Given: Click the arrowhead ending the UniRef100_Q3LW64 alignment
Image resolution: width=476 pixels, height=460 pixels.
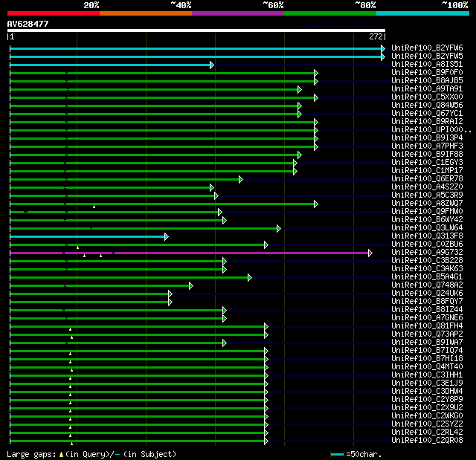Looking at the screenshot, I should [279, 229].
